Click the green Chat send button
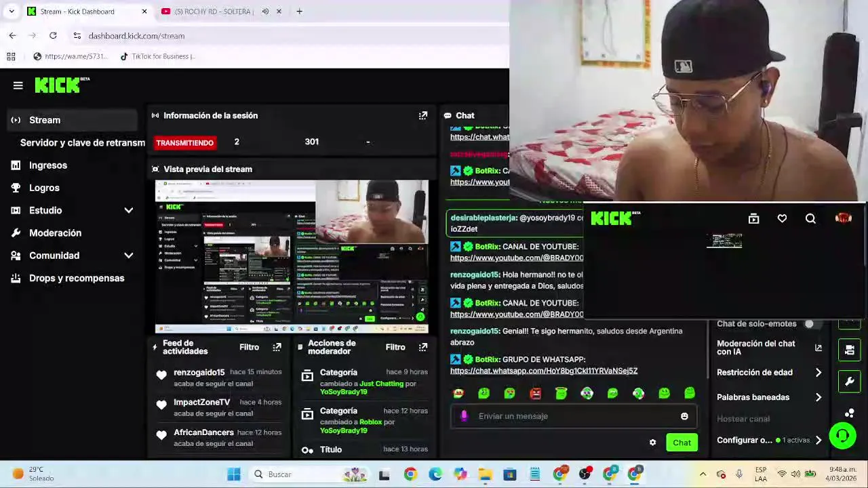 click(682, 443)
